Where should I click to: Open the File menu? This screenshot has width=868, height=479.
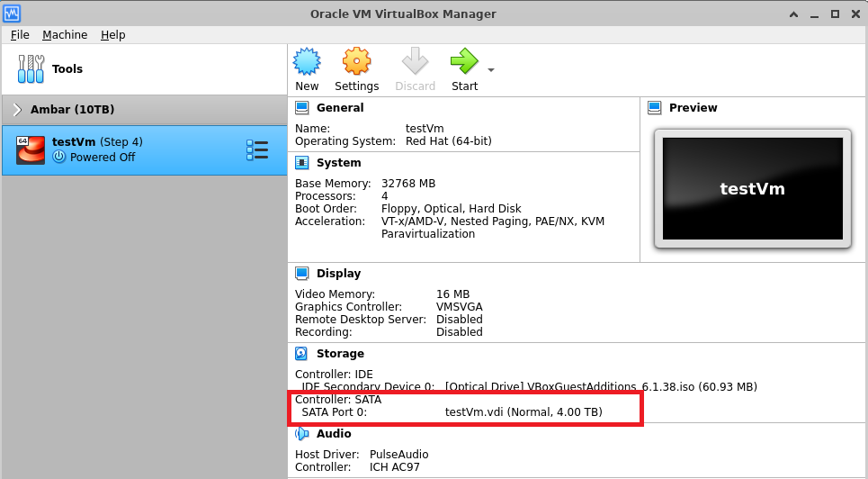[20, 34]
